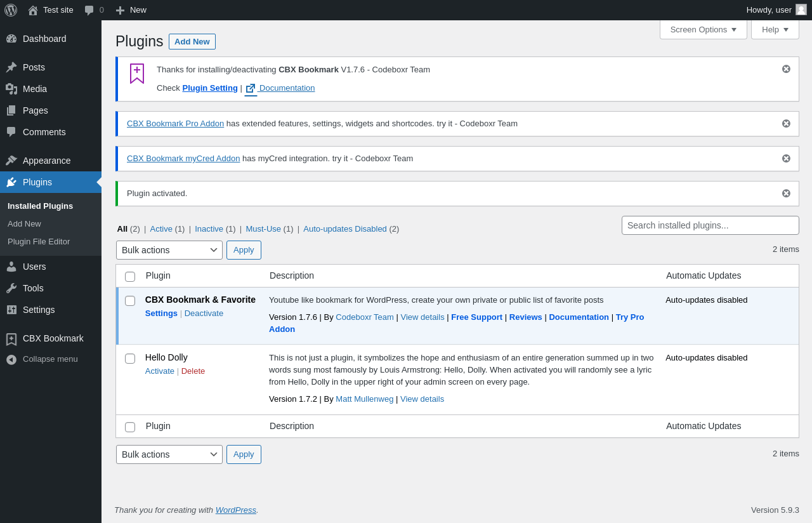Screen dimensions: 812x523
Task: Click the Dashboard gauge icon
Action: [11, 39]
